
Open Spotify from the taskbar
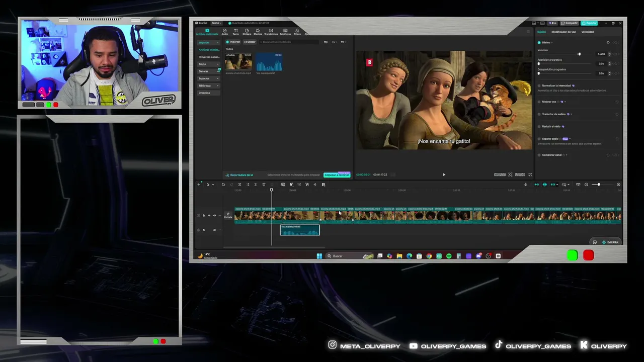[x=449, y=256]
